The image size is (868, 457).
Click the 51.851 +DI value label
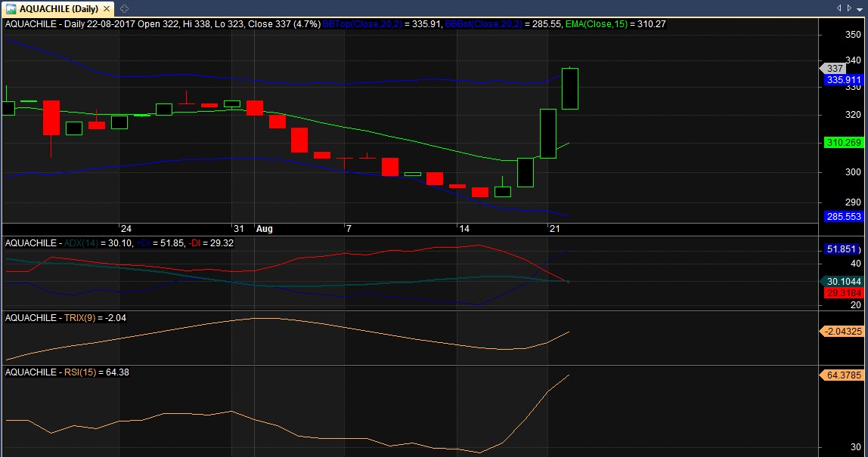[842, 249]
